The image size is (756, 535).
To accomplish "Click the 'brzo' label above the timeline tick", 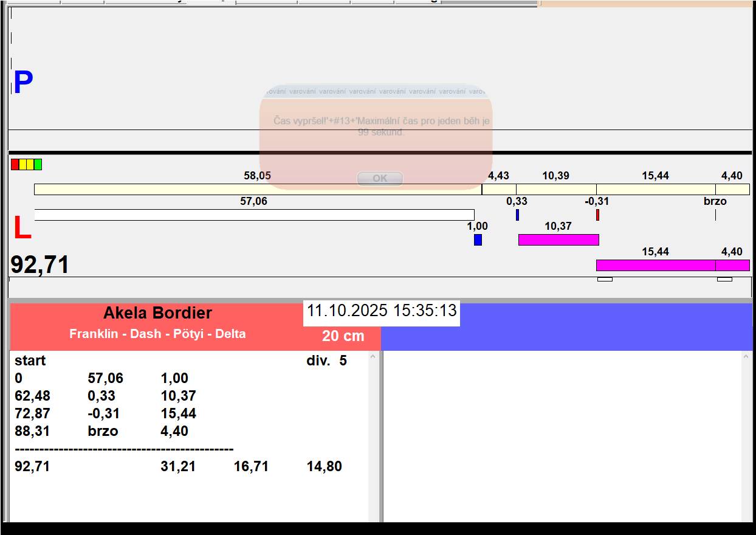I will 715,201.
